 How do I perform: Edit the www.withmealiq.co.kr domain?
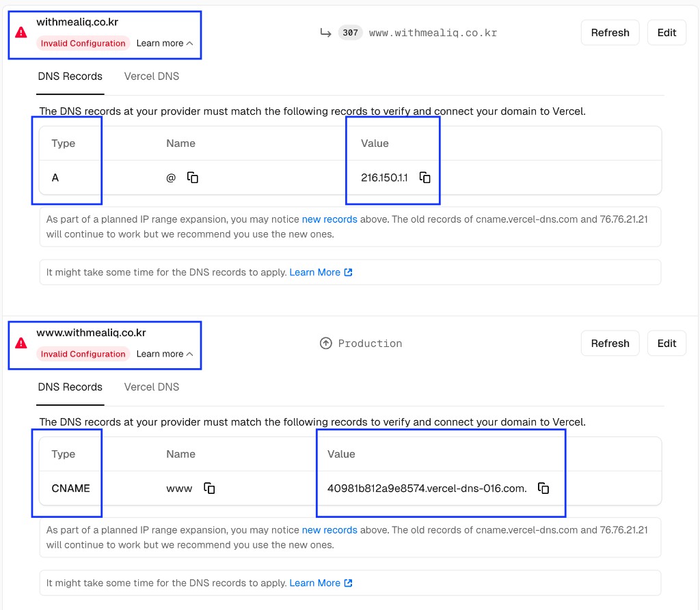[667, 343]
